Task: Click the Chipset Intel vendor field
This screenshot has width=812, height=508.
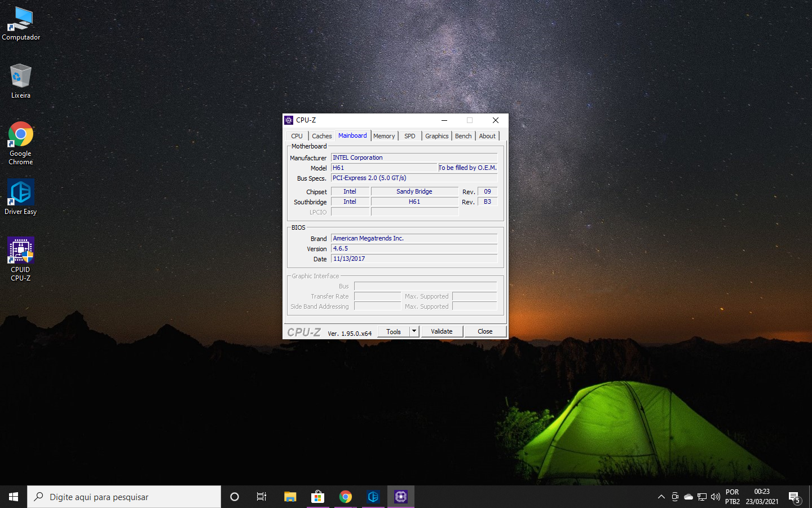Action: 350,192
